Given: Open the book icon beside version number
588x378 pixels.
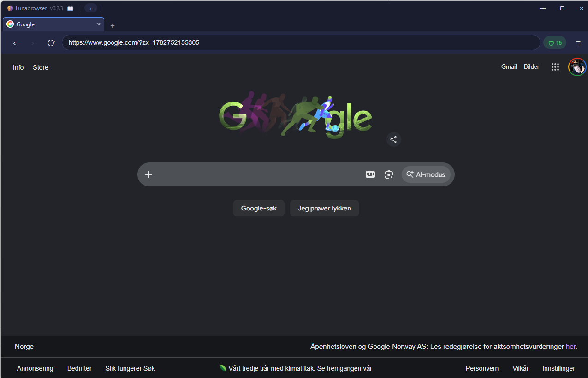Looking at the screenshot, I should tap(70, 9).
